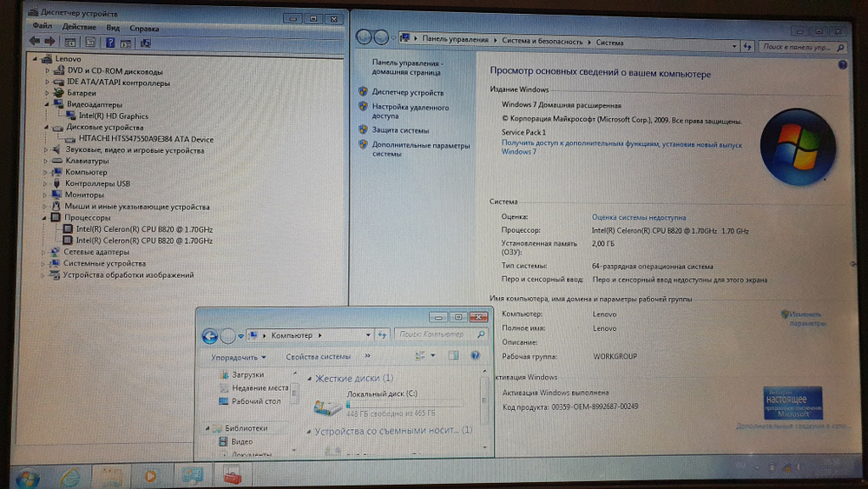Open Windows Media Player from the taskbar

[150, 476]
